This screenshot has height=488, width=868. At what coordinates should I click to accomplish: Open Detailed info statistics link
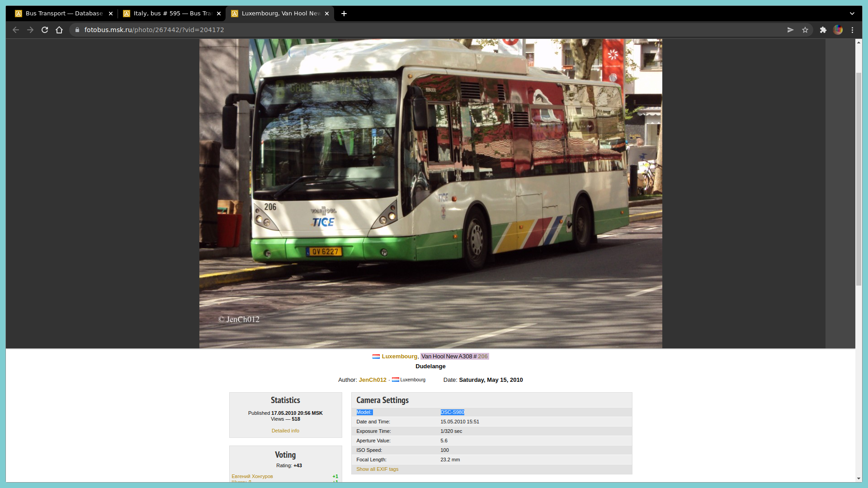[285, 431]
